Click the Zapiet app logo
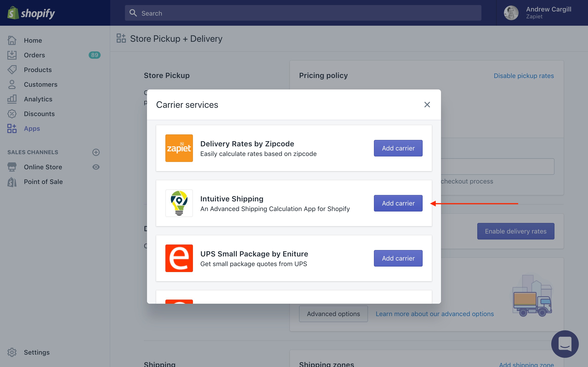Image resolution: width=588 pixels, height=367 pixels. (179, 148)
